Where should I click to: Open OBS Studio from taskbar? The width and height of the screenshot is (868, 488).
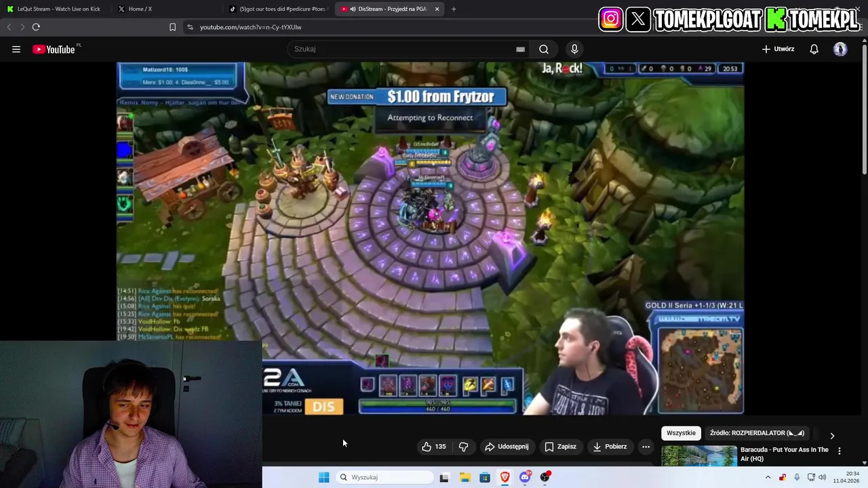coord(545,477)
